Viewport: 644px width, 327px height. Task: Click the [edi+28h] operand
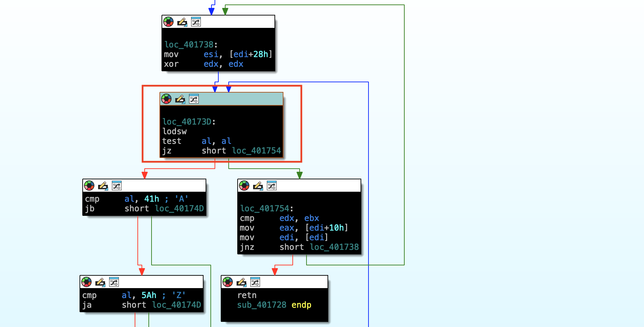click(x=251, y=54)
